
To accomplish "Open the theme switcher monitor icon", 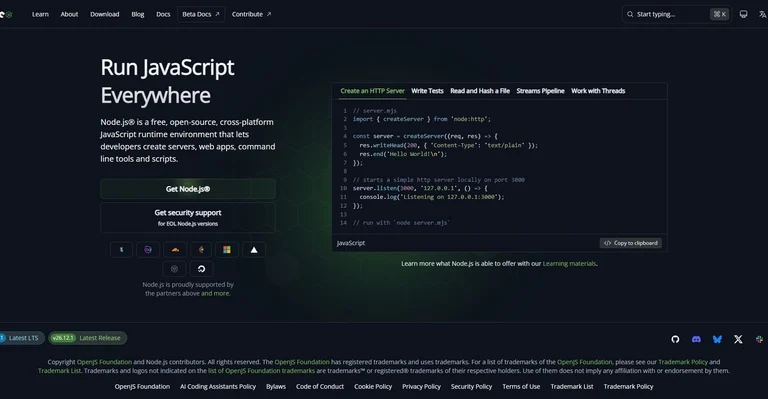I will [743, 14].
